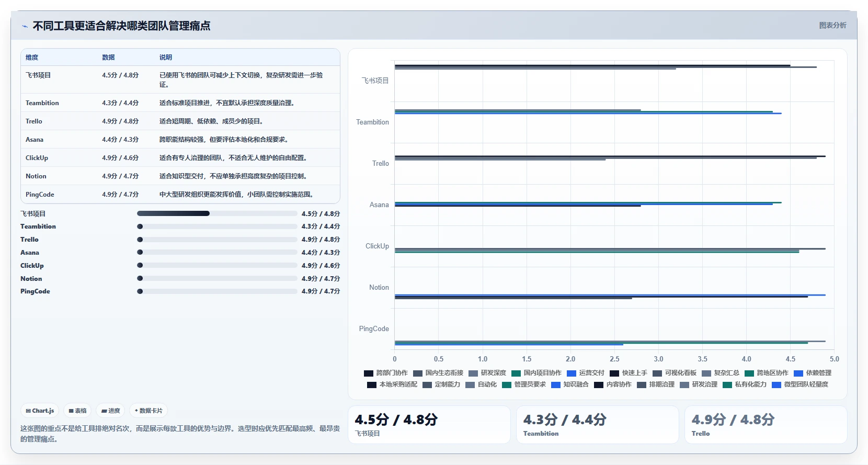This screenshot has height=465, width=868.
Task: Toggle the 依赖管理 legend item
Action: click(x=813, y=373)
